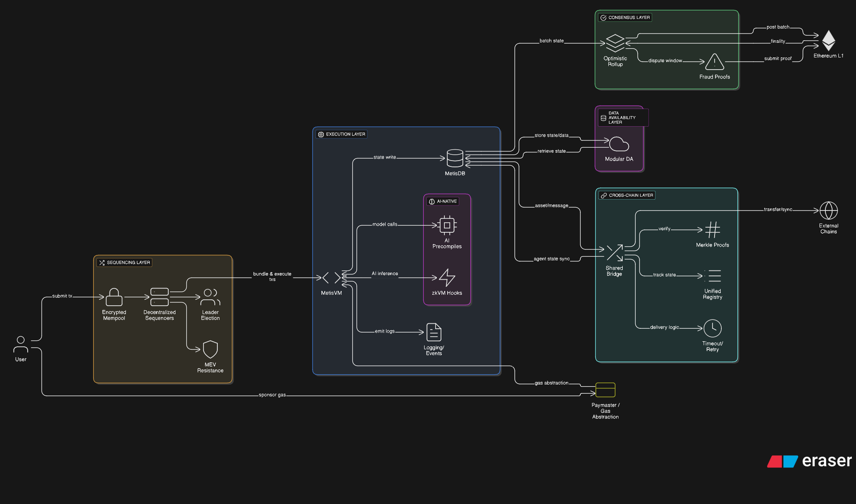The width and height of the screenshot is (856, 504).
Task: Click the User person icon
Action: (21, 344)
